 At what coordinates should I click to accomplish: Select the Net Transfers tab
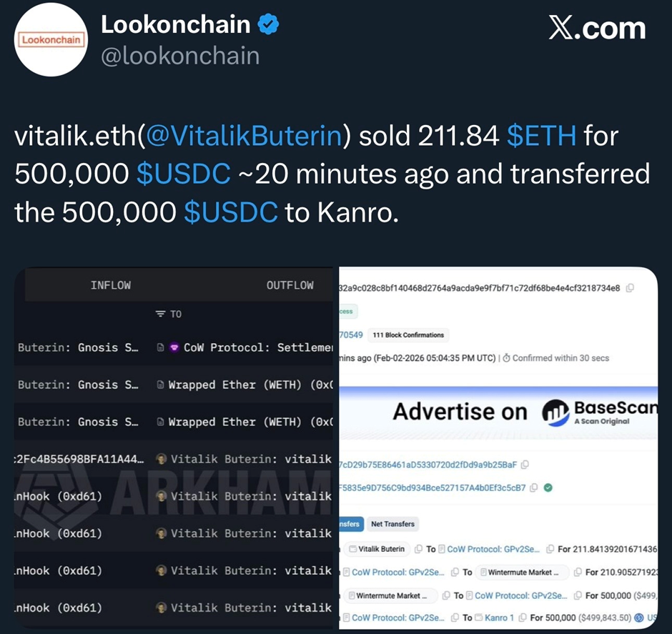(392, 524)
